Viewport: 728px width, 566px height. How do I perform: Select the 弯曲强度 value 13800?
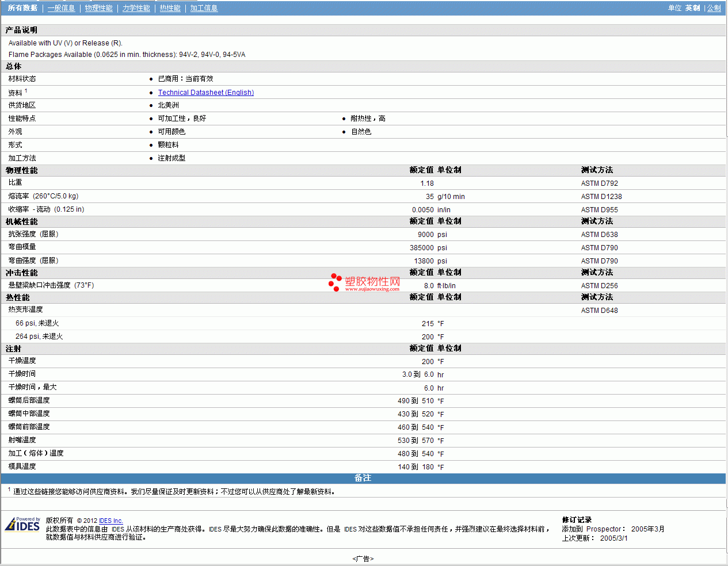[x=424, y=261]
